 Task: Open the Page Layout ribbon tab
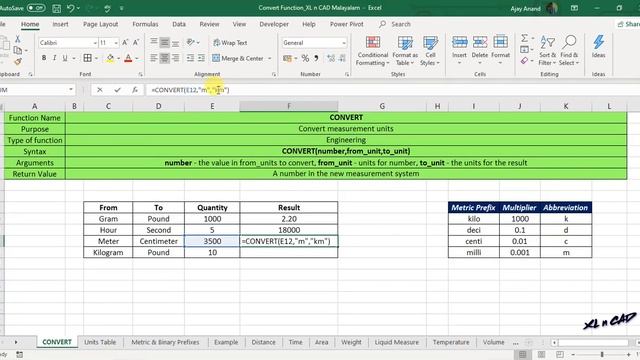(x=100, y=24)
